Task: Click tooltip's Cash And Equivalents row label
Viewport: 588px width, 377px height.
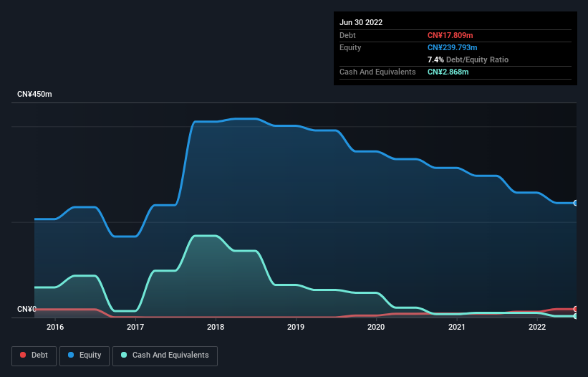Action: pos(377,72)
